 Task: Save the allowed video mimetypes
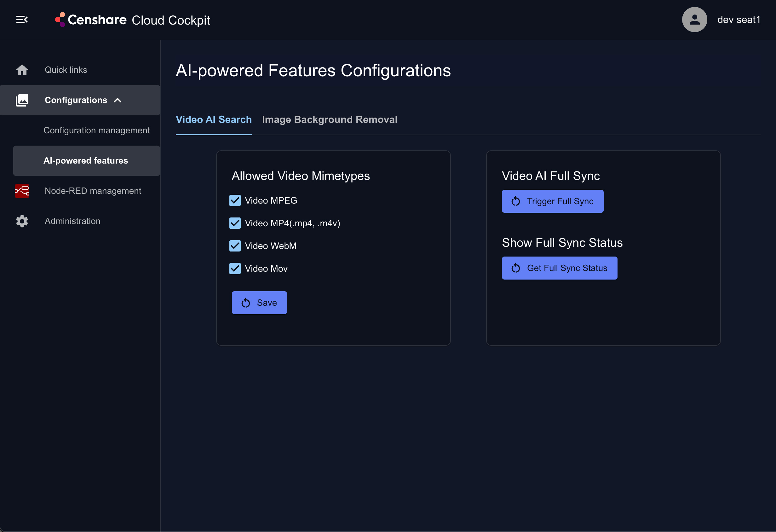[x=259, y=303]
